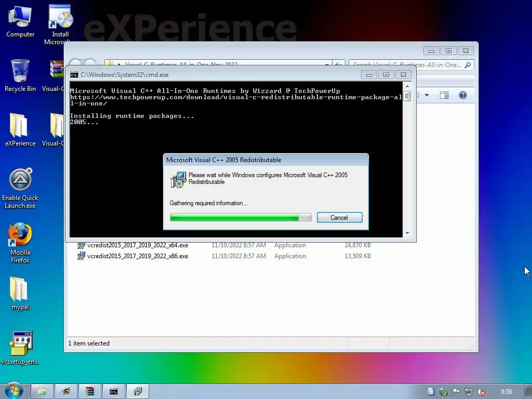Click the document-shaped tray icon beside the clock
Screen dimensions: 532x399
[x=431, y=392]
